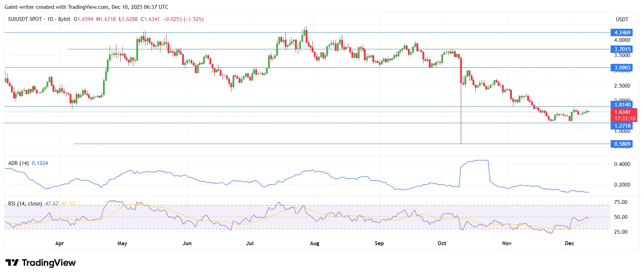Click the red 1.6341 current price label
This screenshot has height=276, width=644.
point(622,112)
